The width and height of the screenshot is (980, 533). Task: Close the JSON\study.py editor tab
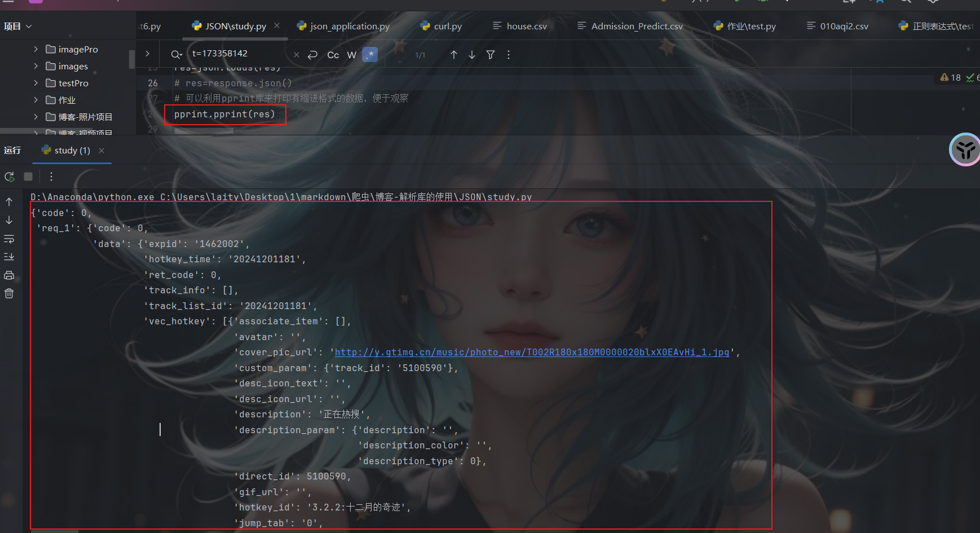[x=277, y=25]
